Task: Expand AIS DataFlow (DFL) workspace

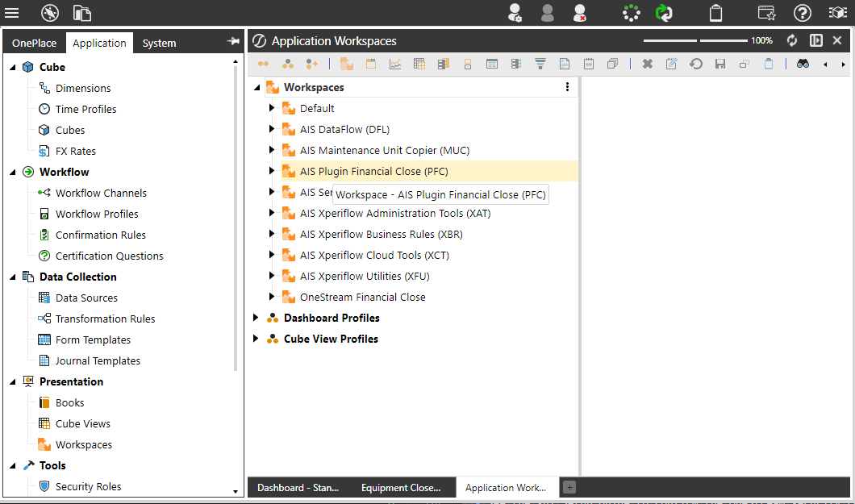Action: coord(271,129)
